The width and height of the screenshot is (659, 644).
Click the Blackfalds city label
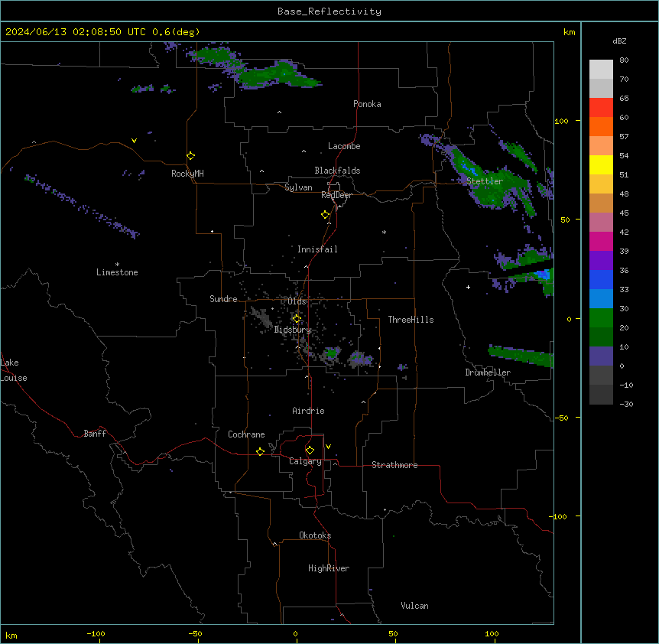[337, 171]
